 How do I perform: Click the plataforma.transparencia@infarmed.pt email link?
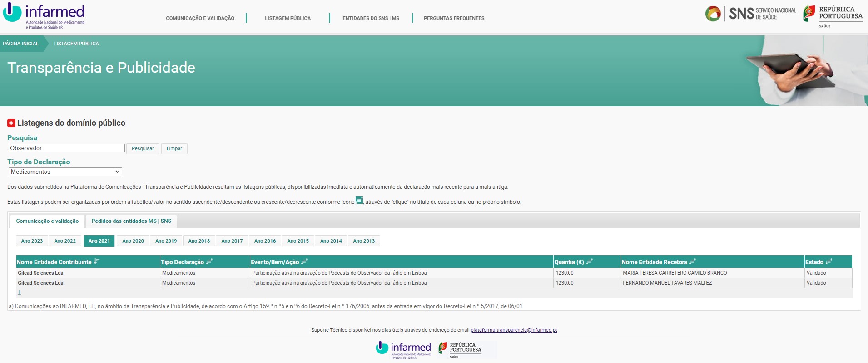tap(514, 330)
